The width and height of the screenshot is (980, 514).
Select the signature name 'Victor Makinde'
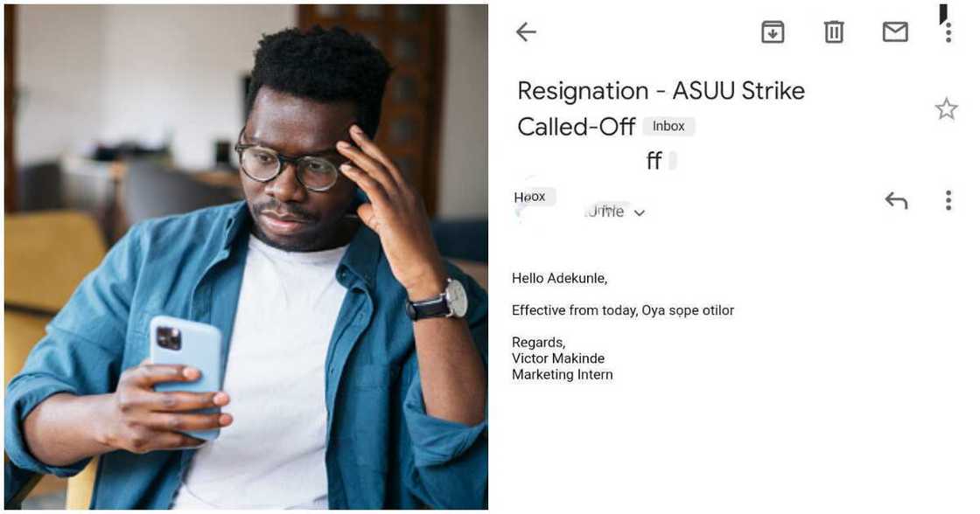[558, 358]
